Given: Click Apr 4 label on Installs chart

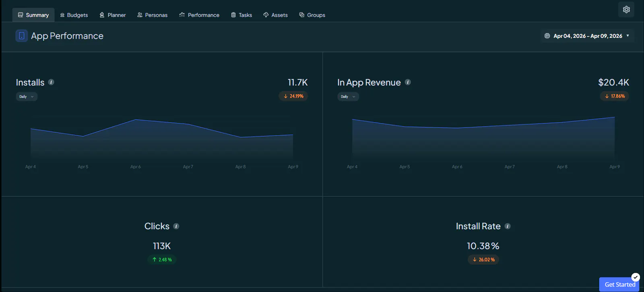Looking at the screenshot, I should pos(31,167).
